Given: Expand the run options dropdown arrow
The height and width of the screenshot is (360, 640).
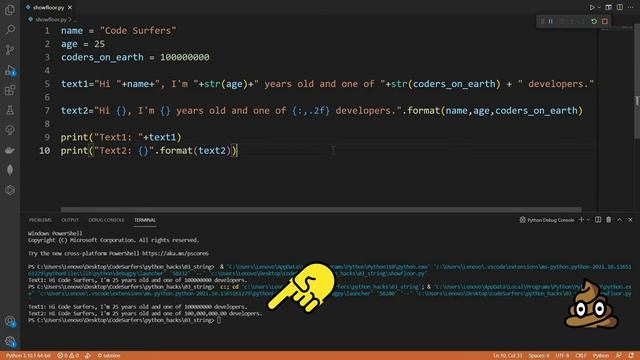Looking at the screenshot, I should click(x=599, y=7).
